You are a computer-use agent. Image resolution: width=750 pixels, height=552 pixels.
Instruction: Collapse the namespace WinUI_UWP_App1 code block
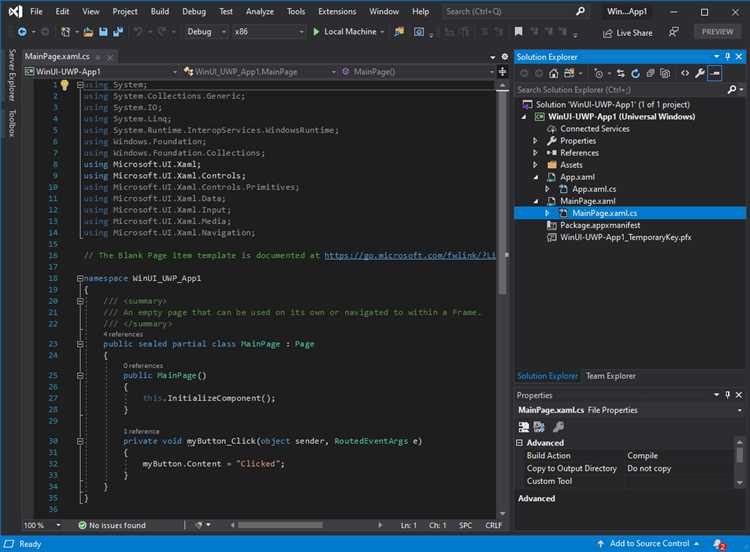pyautogui.click(x=80, y=278)
